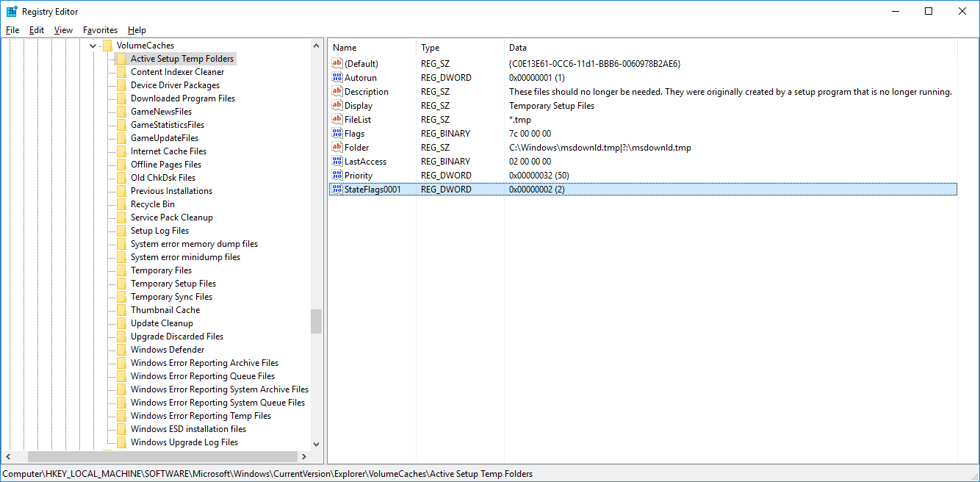Viewport: 980px width, 482px height.
Task: Click the Registry Editor app icon in title bar
Action: point(12,11)
